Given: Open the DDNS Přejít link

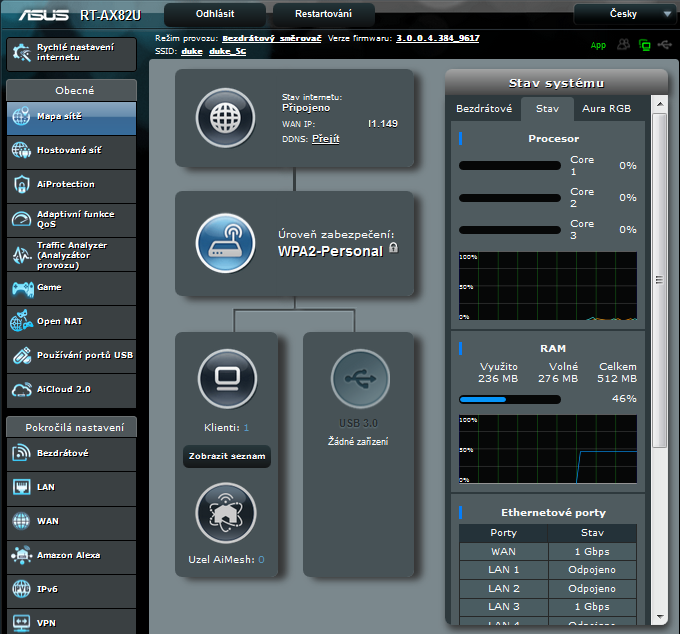Looking at the screenshot, I should [326, 139].
